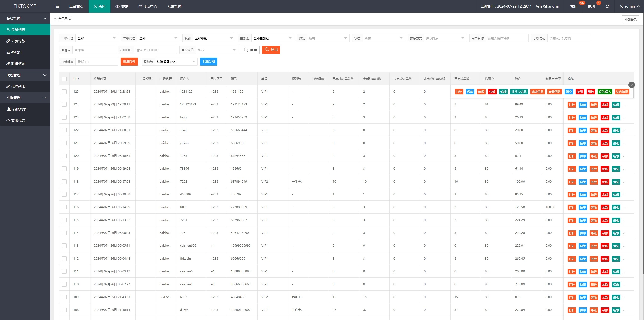Toggle select-all checkbox at table header
644x320 pixels.
64,79
